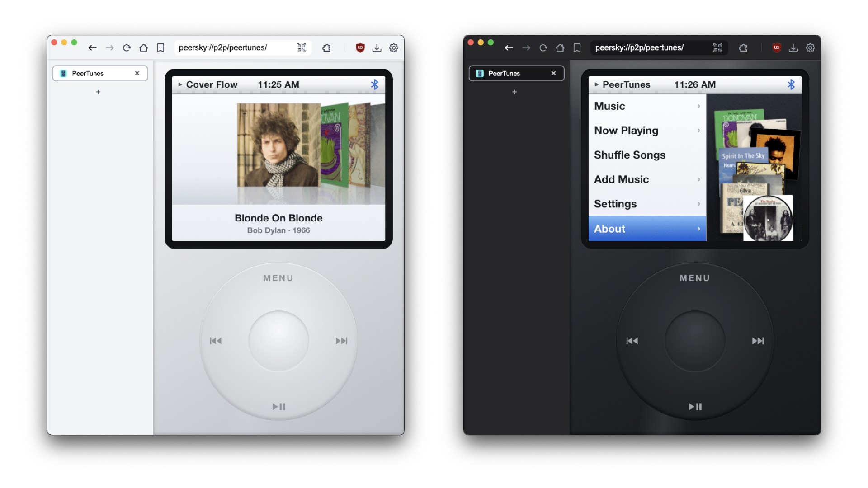Click Bluetooth icon on light iPod screen
The height and width of the screenshot is (488, 868).
pyautogui.click(x=375, y=84)
